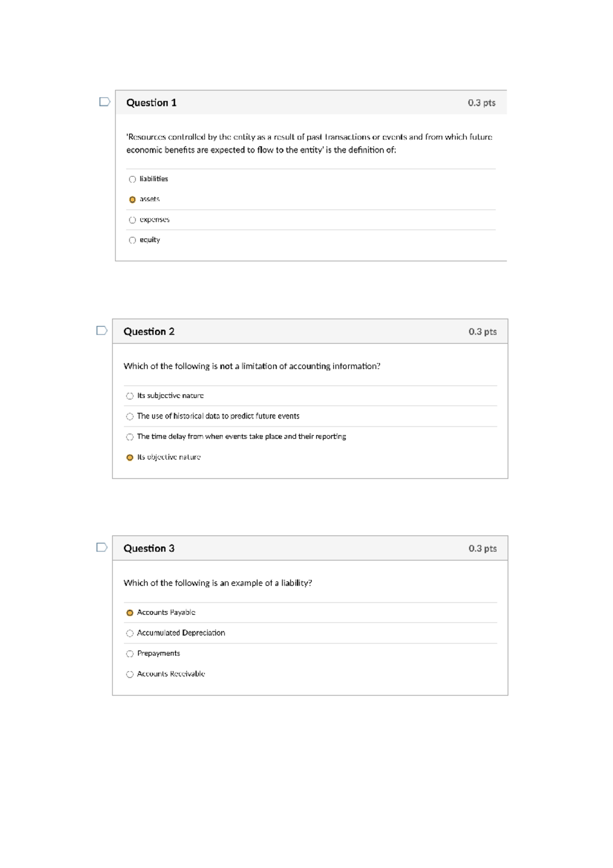
Task: Select 'The time delay from when events' option
Action: pos(130,437)
